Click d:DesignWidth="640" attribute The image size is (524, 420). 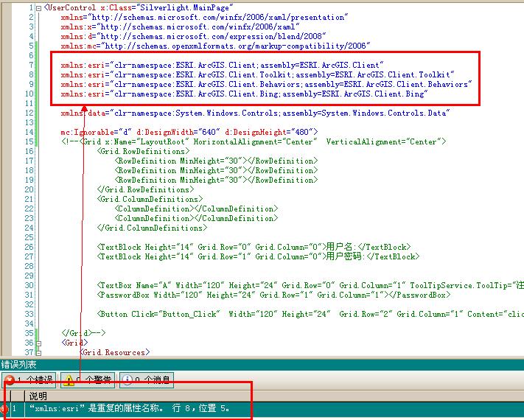178,132
